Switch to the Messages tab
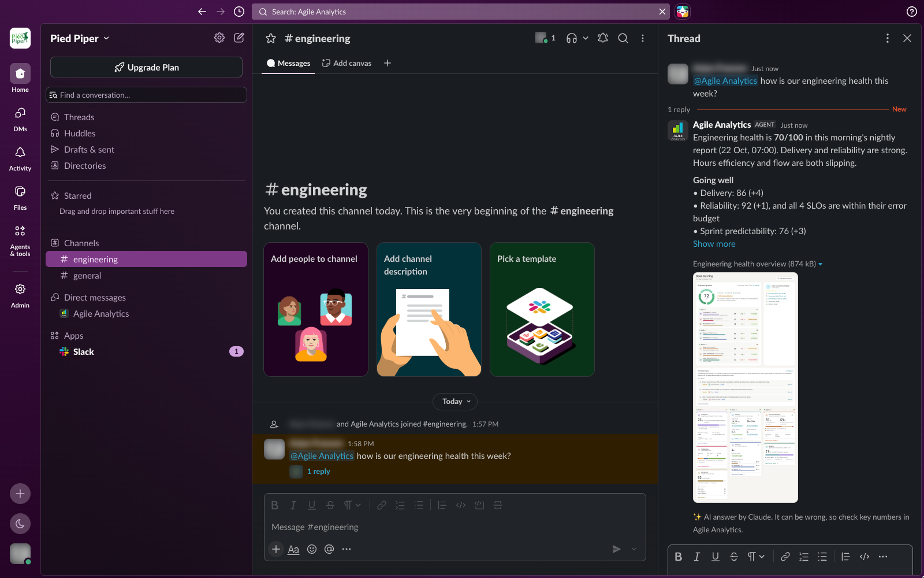The image size is (924, 578). click(288, 63)
